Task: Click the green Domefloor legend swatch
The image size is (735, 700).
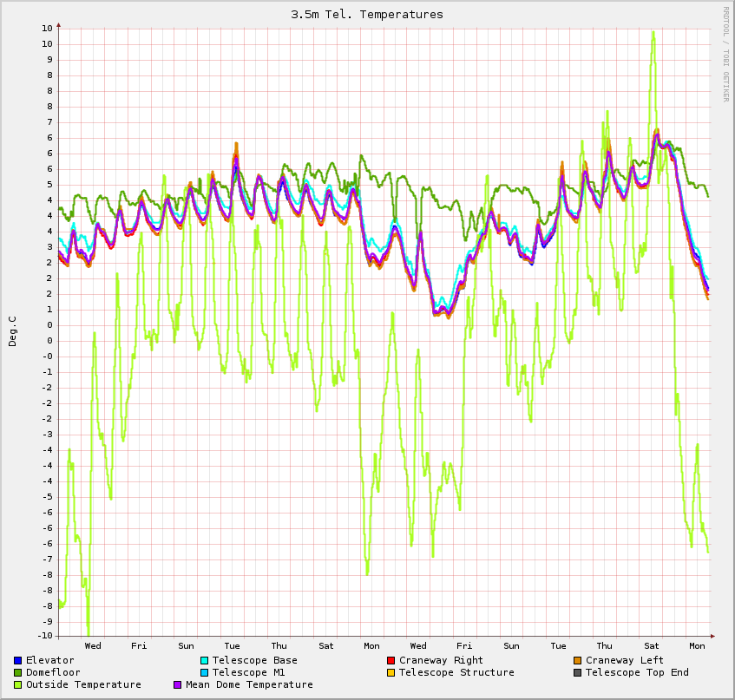Action: click(17, 672)
